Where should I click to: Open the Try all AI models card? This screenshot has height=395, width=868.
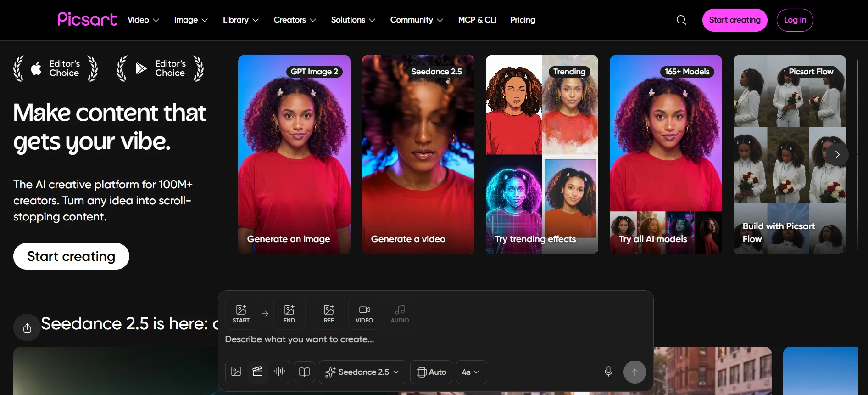coord(666,155)
